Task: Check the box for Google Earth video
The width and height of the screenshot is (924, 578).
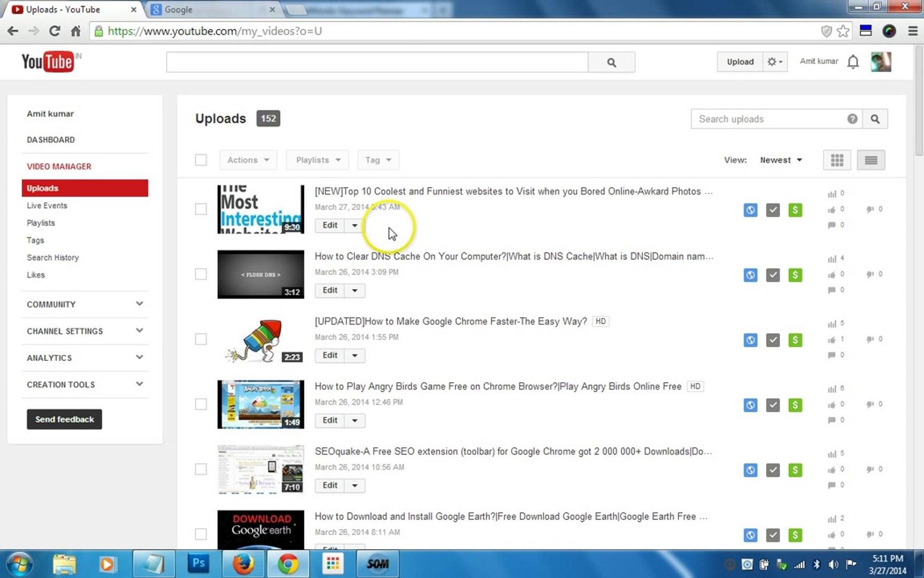Action: (201, 534)
